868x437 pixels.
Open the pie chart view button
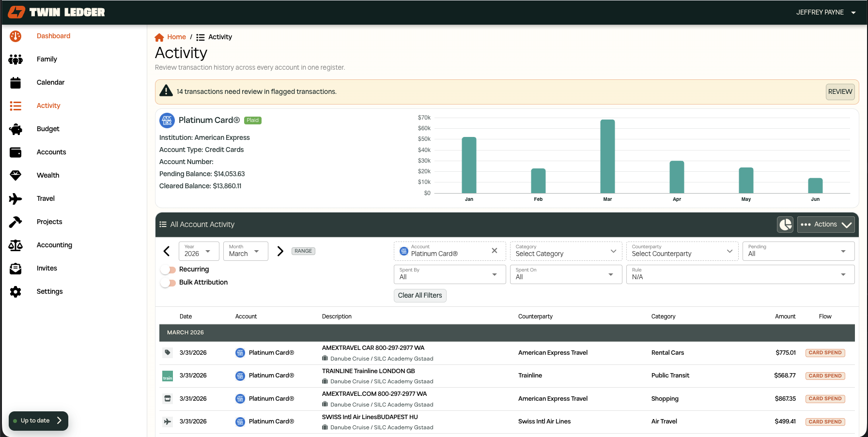(x=785, y=225)
